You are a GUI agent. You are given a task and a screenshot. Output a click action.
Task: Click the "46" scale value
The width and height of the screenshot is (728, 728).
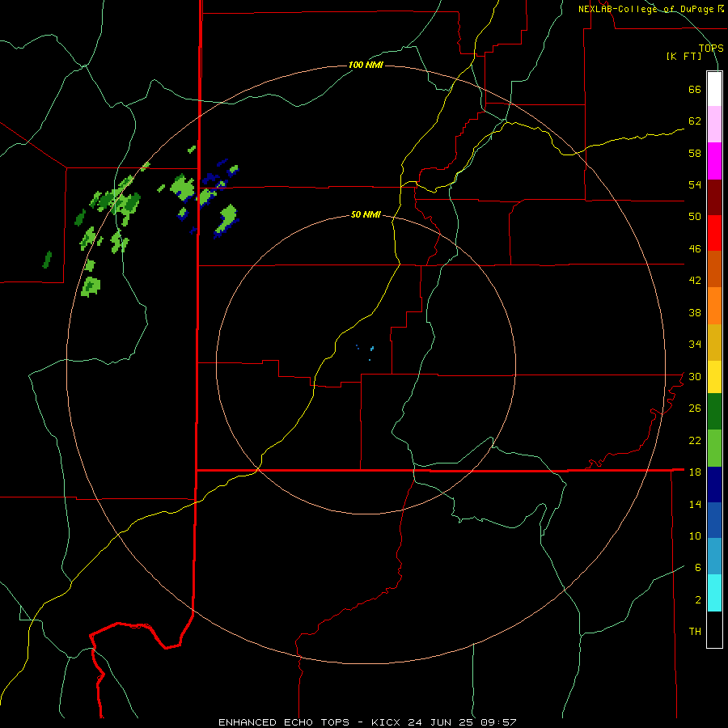tap(695, 249)
